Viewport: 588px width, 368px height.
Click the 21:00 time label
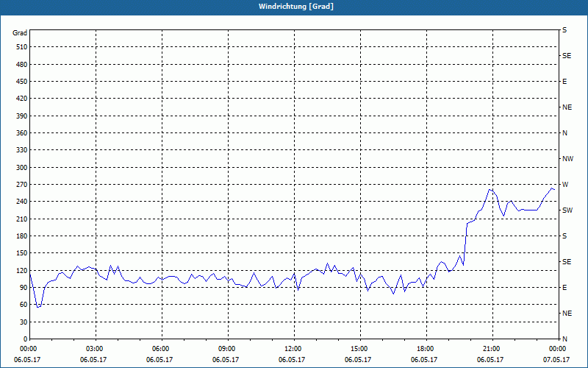(492, 349)
